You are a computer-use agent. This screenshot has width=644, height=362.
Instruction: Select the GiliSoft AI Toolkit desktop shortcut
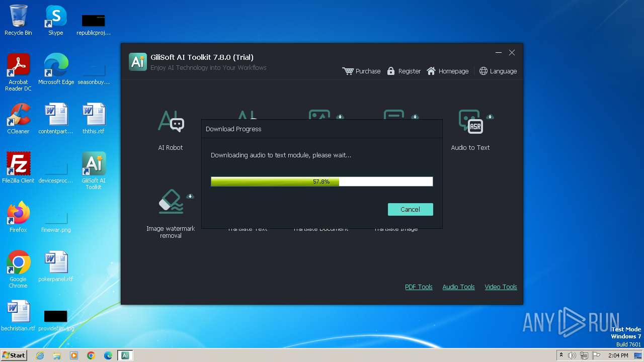pos(94,171)
